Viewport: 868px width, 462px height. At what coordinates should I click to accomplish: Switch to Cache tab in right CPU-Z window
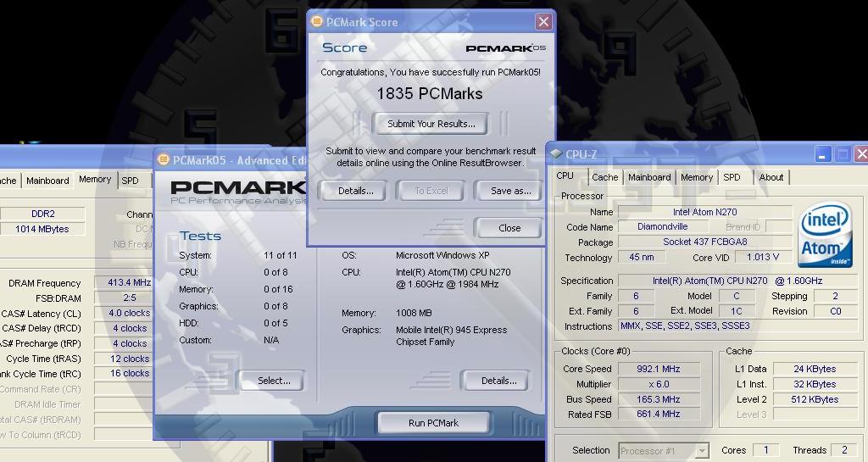(x=604, y=177)
